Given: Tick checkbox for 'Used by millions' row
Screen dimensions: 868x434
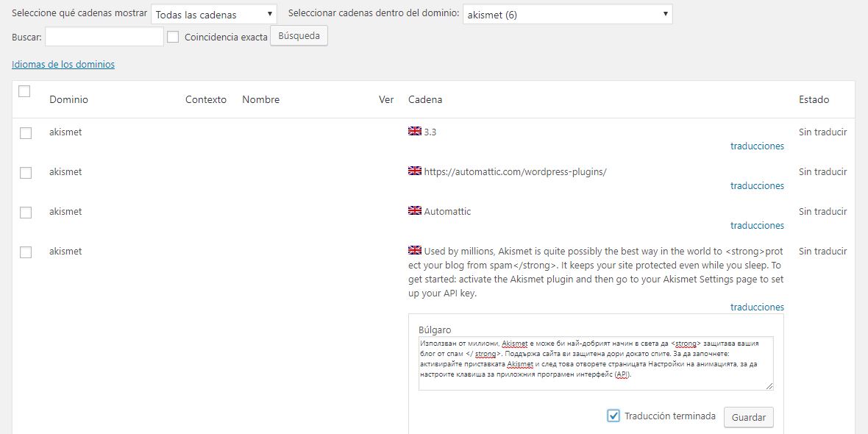Looking at the screenshot, I should [x=26, y=252].
